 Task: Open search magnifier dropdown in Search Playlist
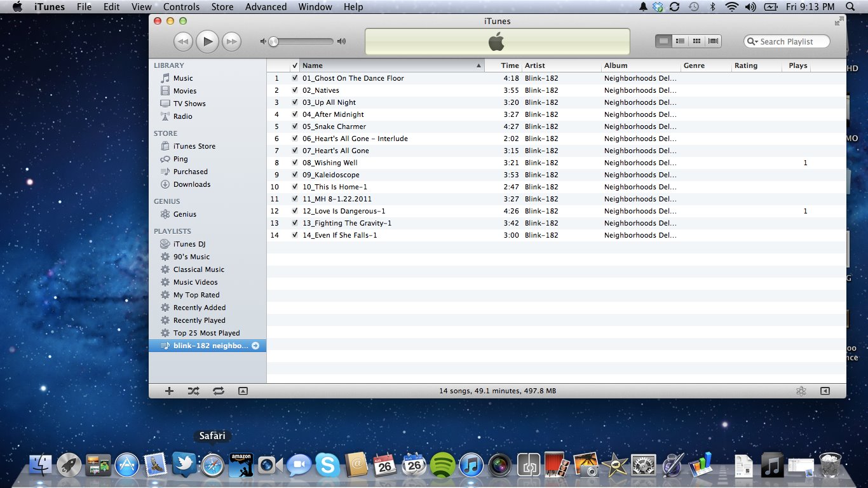(x=753, y=41)
